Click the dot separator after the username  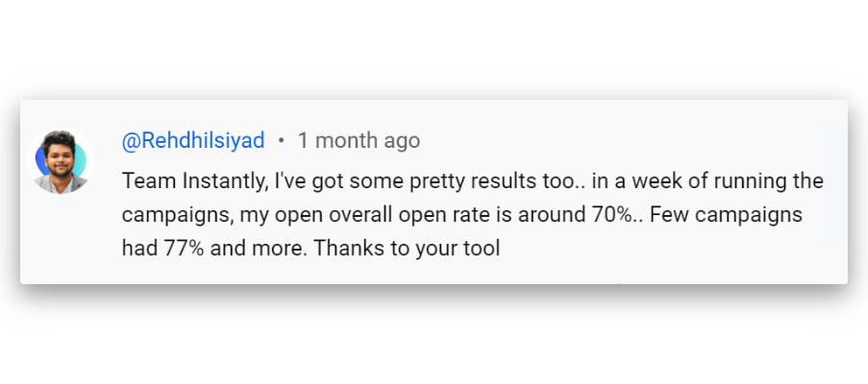pyautogui.click(x=281, y=140)
